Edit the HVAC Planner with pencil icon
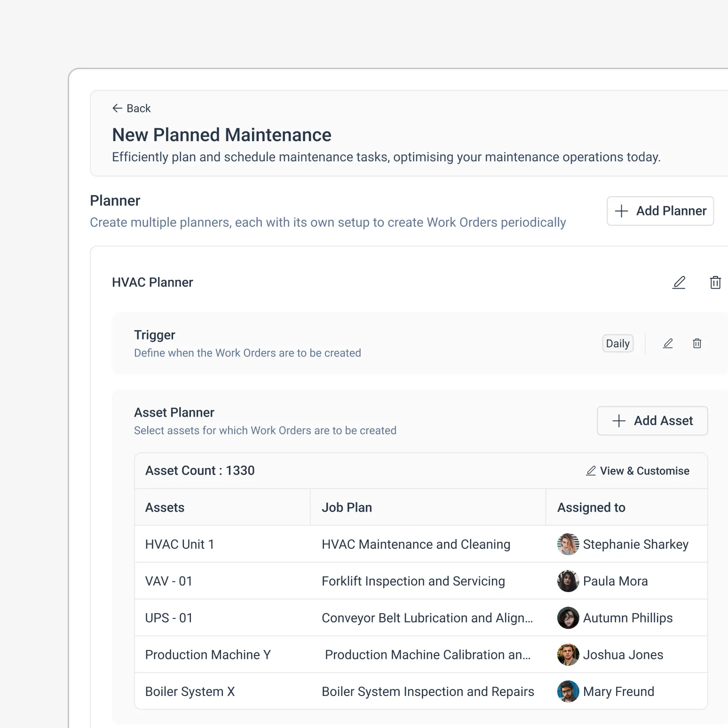 679,282
